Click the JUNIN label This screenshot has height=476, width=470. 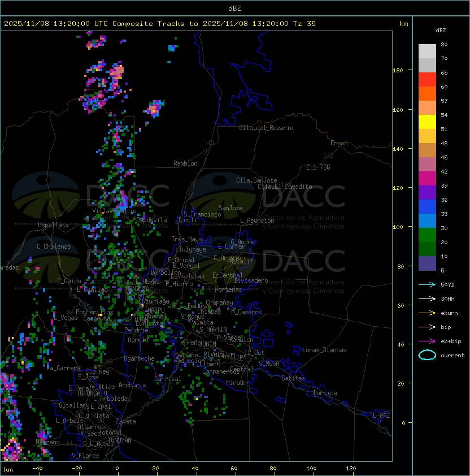(x=207, y=344)
